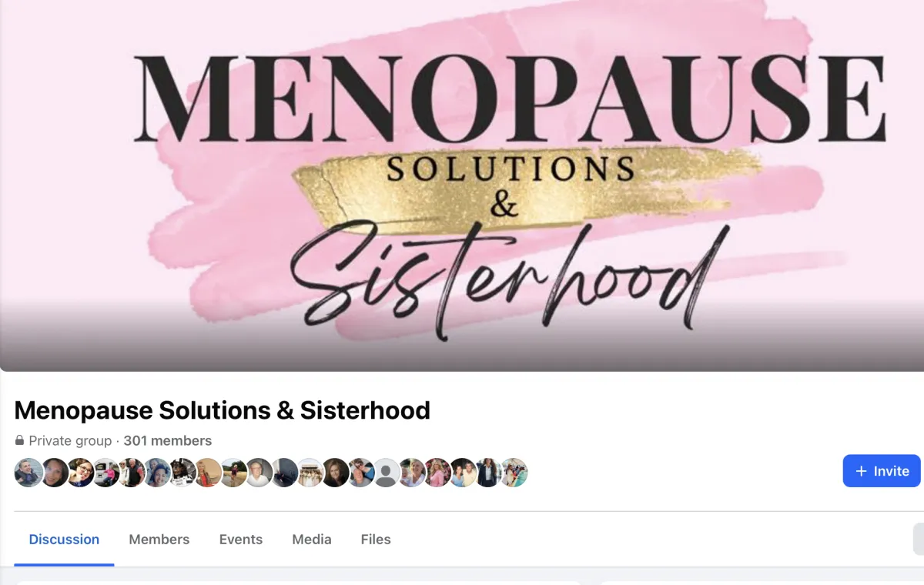Click the partially visible button right of tabs
This screenshot has width=924, height=585.
(919, 539)
